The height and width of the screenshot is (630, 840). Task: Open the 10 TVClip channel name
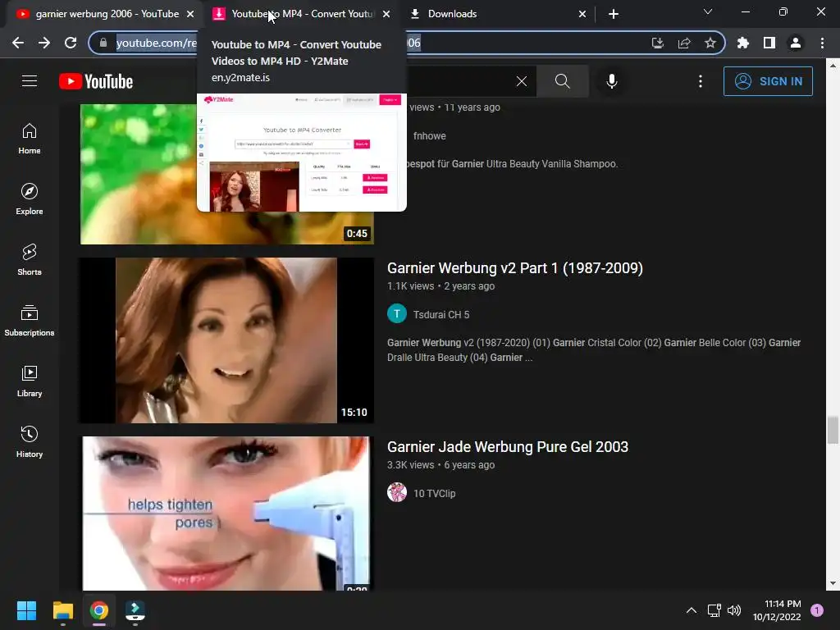tap(434, 493)
